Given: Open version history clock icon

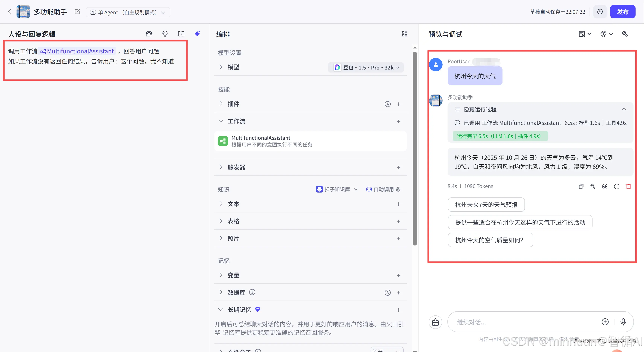Looking at the screenshot, I should [x=600, y=12].
